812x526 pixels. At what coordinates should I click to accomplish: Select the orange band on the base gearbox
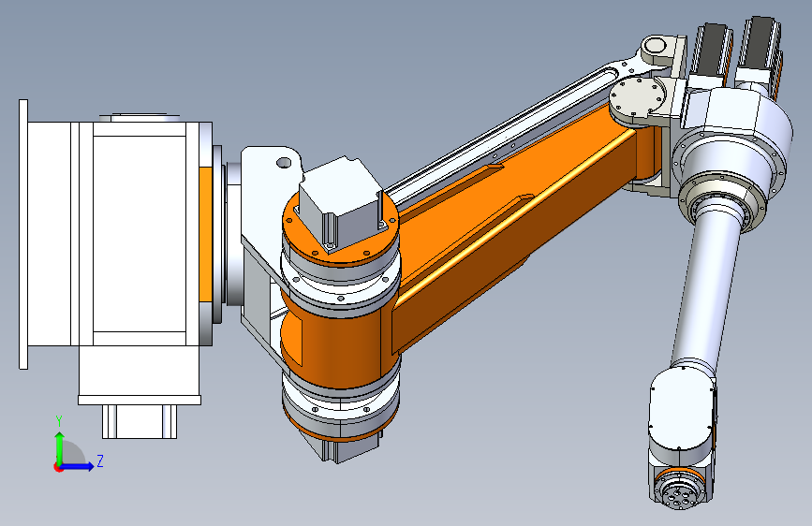coord(206,234)
